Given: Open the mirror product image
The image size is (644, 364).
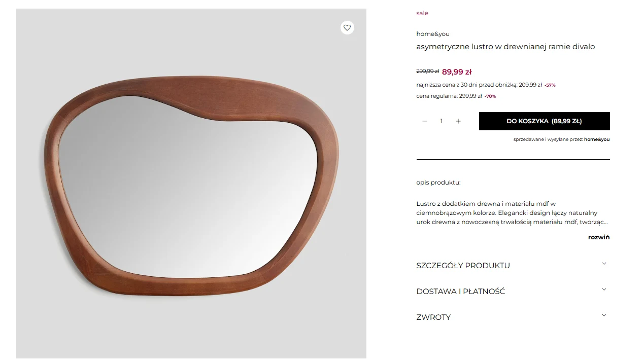Looking at the screenshot, I should [191, 184].
